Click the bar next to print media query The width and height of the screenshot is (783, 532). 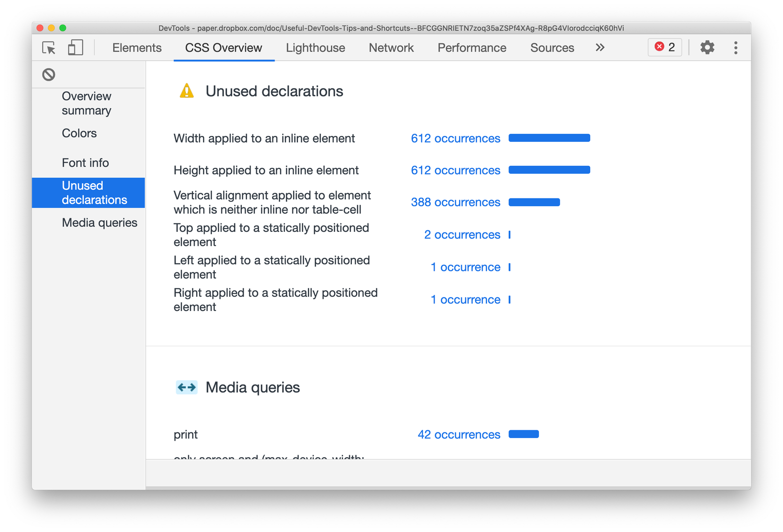coord(524,434)
